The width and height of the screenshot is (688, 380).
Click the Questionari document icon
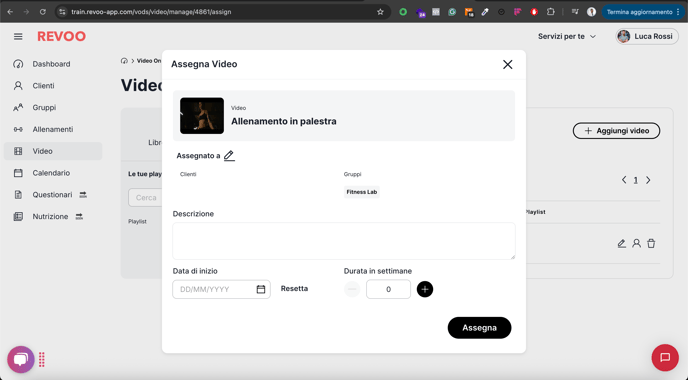pyautogui.click(x=18, y=194)
